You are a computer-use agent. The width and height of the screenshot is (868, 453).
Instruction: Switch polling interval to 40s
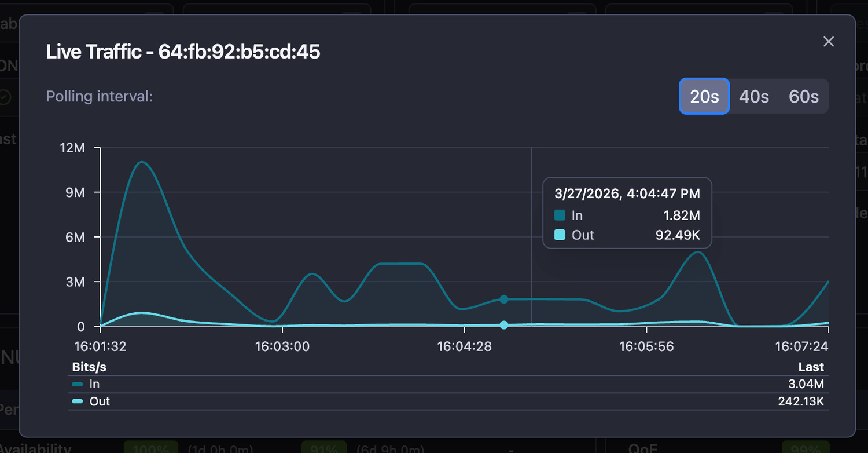pyautogui.click(x=754, y=96)
